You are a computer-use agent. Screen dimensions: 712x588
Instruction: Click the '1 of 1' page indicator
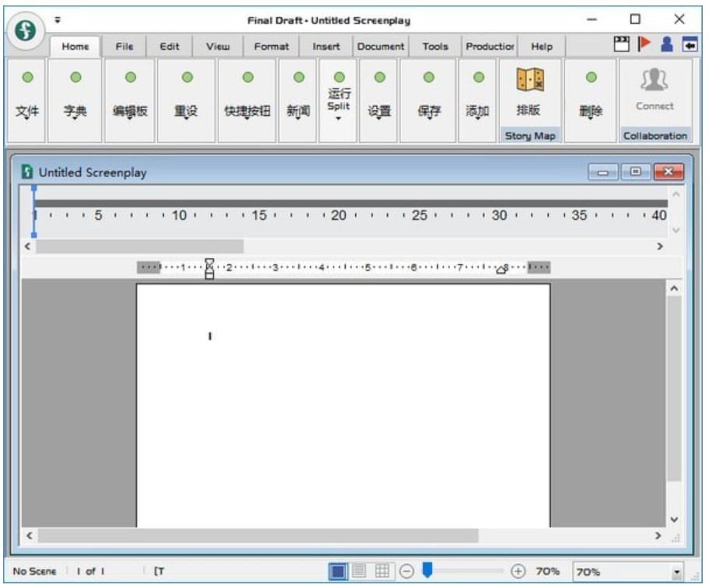coord(90,571)
